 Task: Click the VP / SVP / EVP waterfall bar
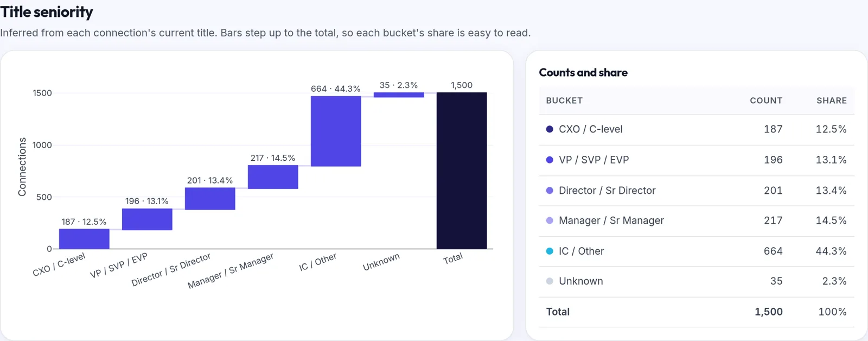[x=147, y=219]
